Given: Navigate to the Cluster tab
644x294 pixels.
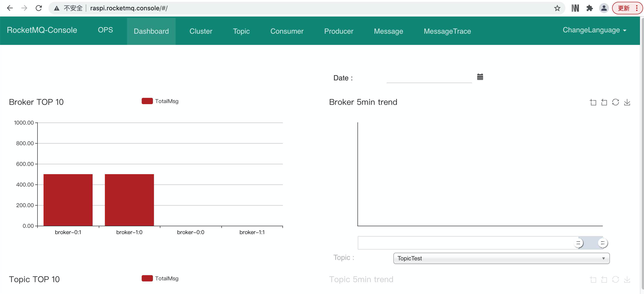Looking at the screenshot, I should click(201, 31).
